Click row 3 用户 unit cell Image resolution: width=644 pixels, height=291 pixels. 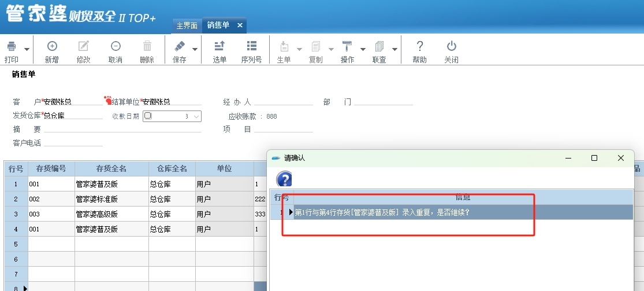[x=225, y=214]
